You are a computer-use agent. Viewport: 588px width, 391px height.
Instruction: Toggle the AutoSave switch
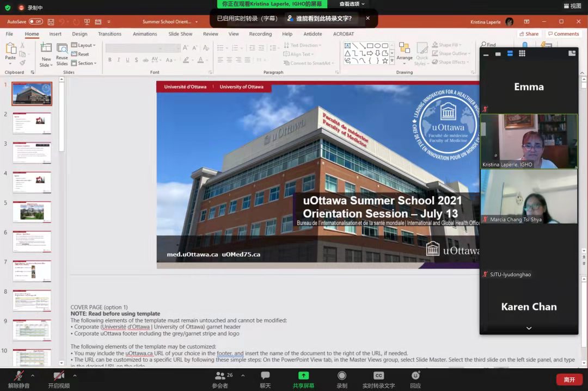(36, 22)
